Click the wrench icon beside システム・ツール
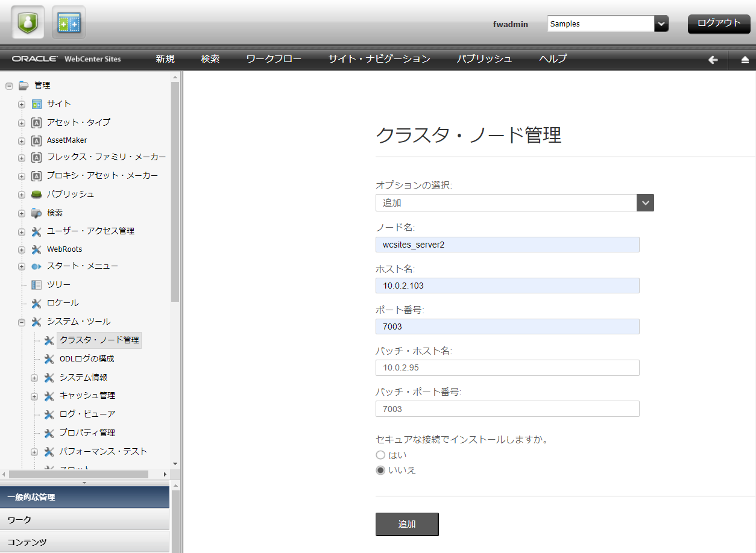 coord(36,321)
